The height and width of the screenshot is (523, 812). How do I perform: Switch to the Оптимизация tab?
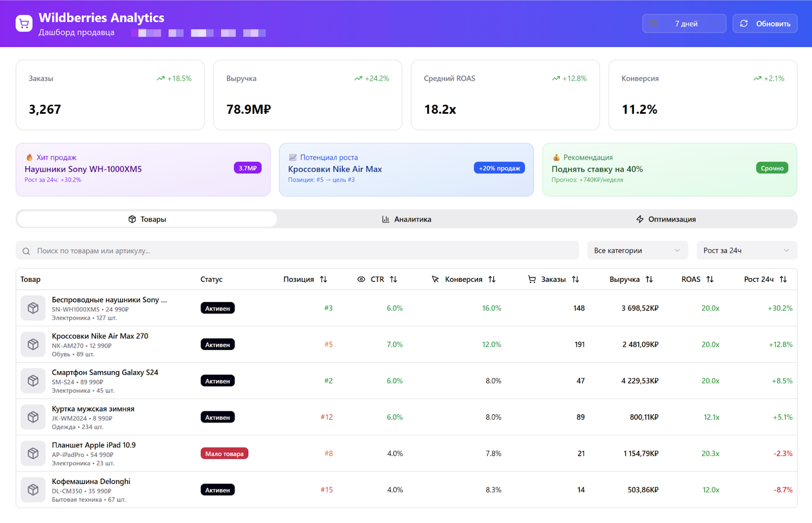point(666,219)
